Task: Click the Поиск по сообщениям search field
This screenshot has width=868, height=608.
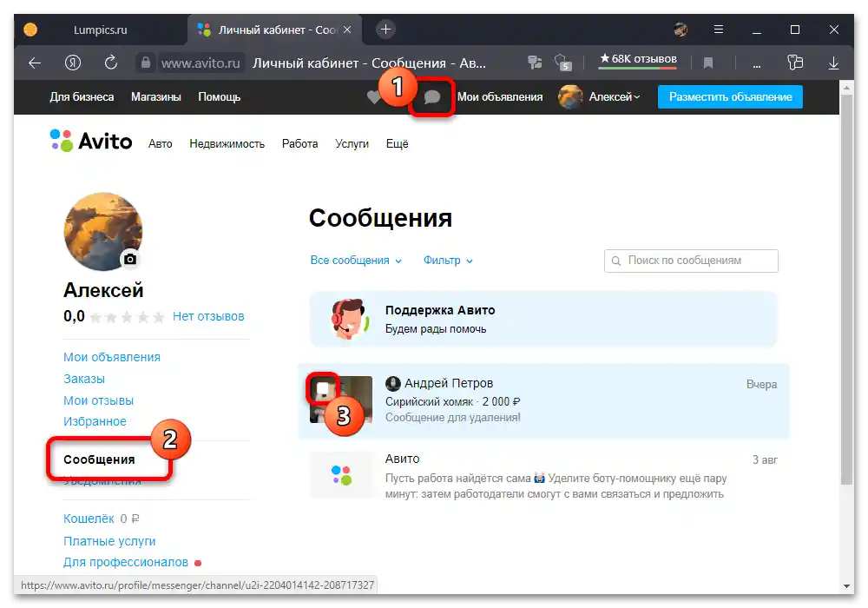Action: tap(691, 261)
